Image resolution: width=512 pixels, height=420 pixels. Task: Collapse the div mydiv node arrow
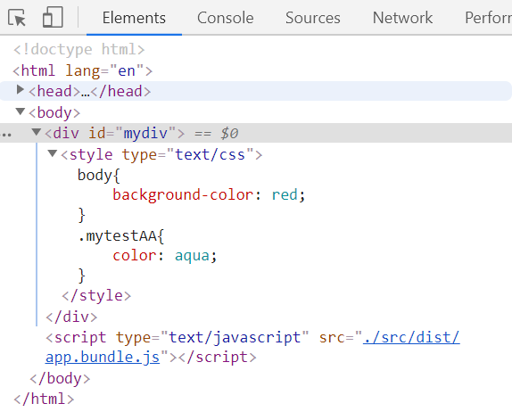point(37,132)
